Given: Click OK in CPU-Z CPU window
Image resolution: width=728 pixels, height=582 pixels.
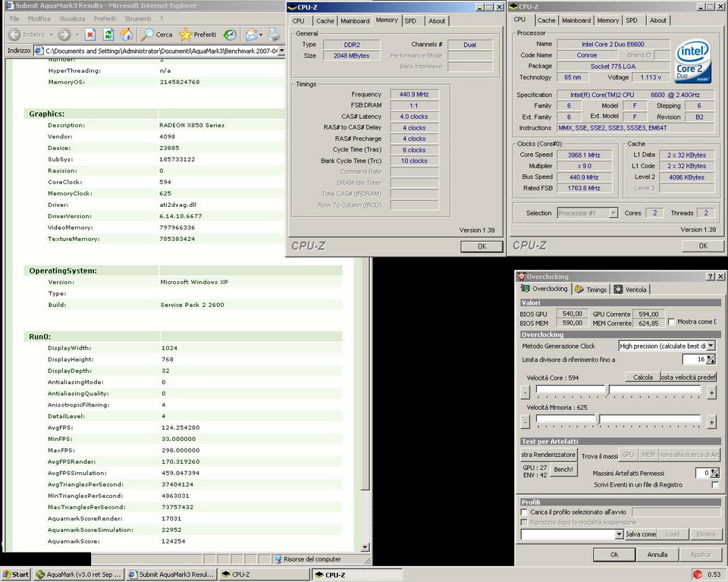Looking at the screenshot, I should [703, 246].
